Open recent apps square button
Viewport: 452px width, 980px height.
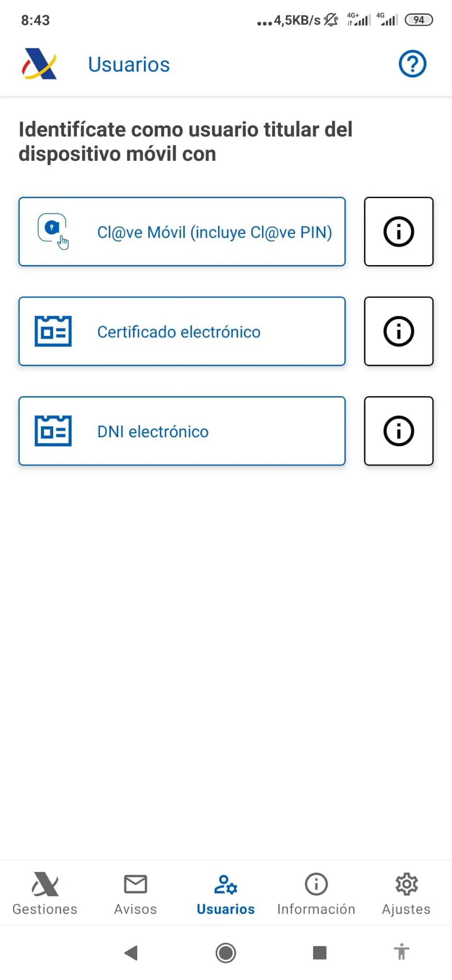[x=320, y=952]
